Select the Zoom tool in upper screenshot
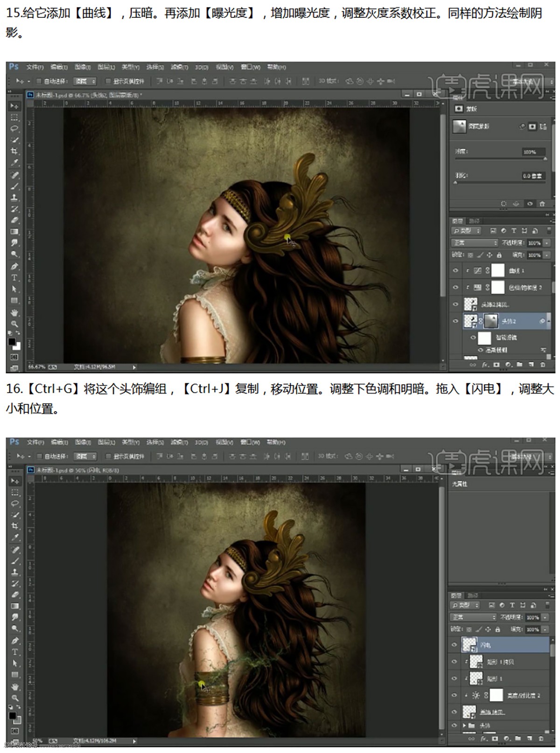Image resolution: width=560 pixels, height=753 pixels. pyautogui.click(x=14, y=323)
